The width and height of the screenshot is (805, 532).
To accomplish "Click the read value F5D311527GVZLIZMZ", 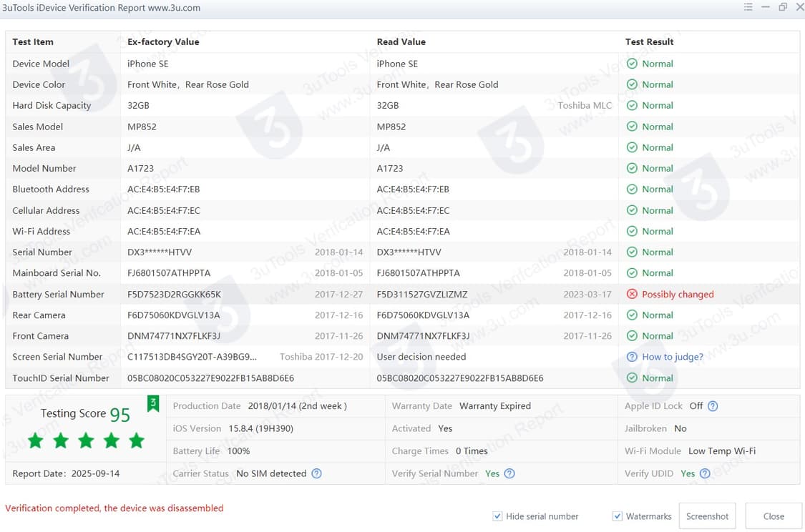I will pos(422,295).
